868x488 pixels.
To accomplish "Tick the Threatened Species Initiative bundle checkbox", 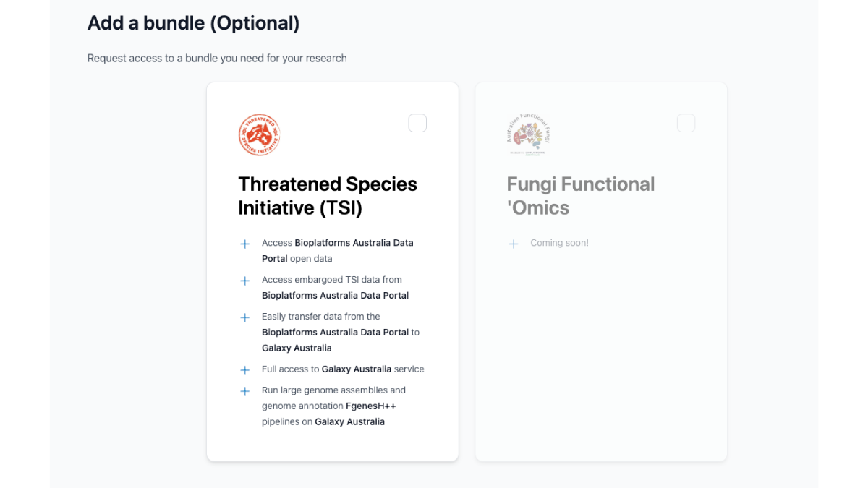I will [417, 123].
